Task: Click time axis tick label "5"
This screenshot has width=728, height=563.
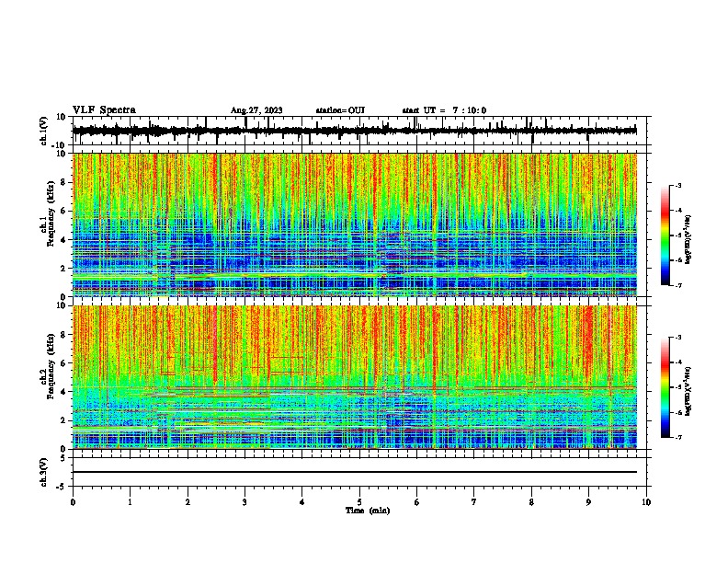Action: tap(359, 502)
